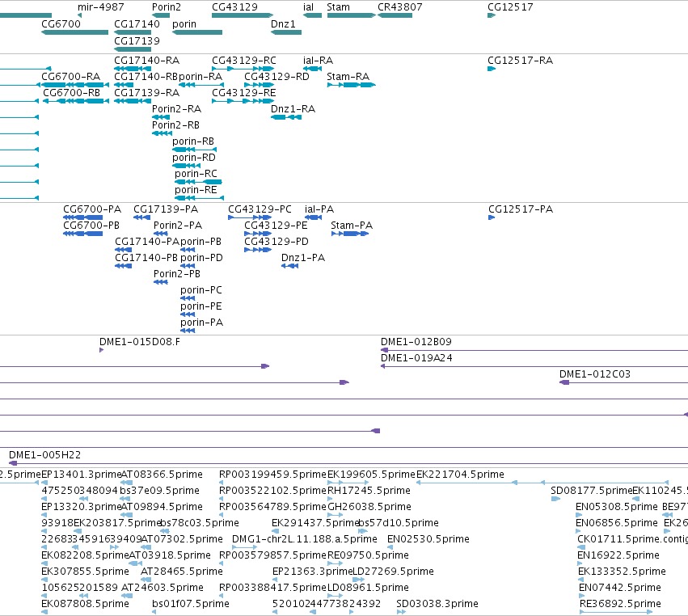Select transcript Stam-RA
The image size is (688, 616).
(x=352, y=85)
